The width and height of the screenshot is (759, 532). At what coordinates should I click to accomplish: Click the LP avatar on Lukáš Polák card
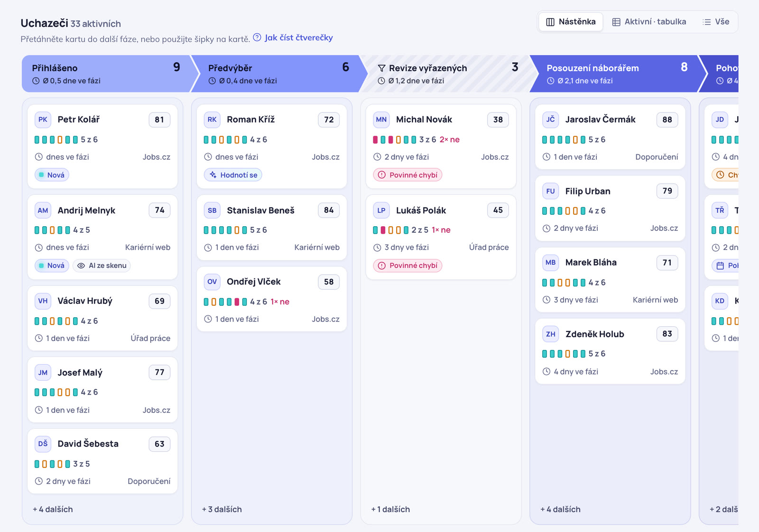click(381, 211)
